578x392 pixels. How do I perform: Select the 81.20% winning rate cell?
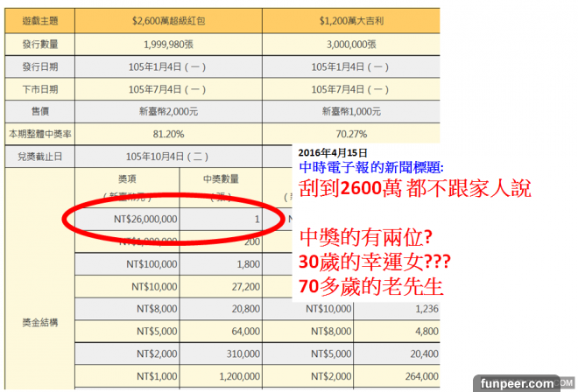point(167,134)
